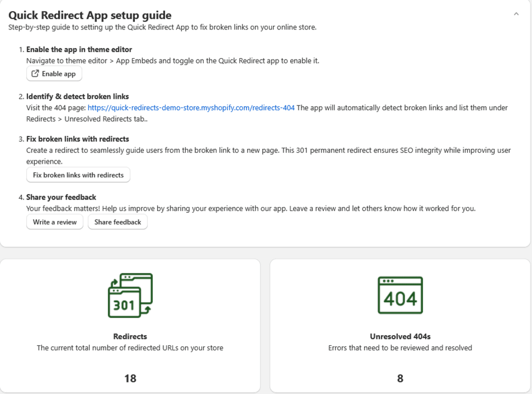Click the external link icon on Enable app

click(x=35, y=73)
